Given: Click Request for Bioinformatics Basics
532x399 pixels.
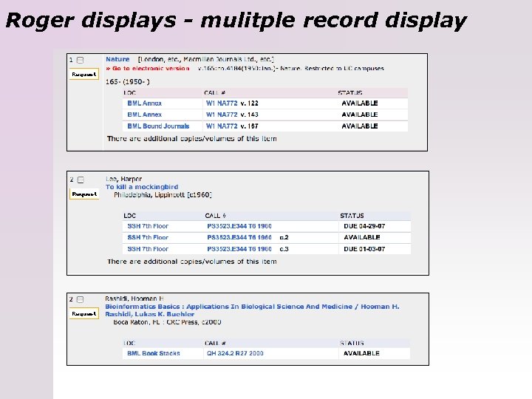Looking at the screenshot, I should click(x=83, y=314).
